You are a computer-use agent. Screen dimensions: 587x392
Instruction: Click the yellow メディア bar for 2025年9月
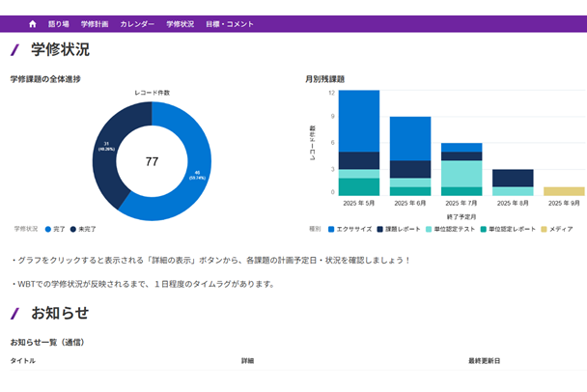click(564, 191)
